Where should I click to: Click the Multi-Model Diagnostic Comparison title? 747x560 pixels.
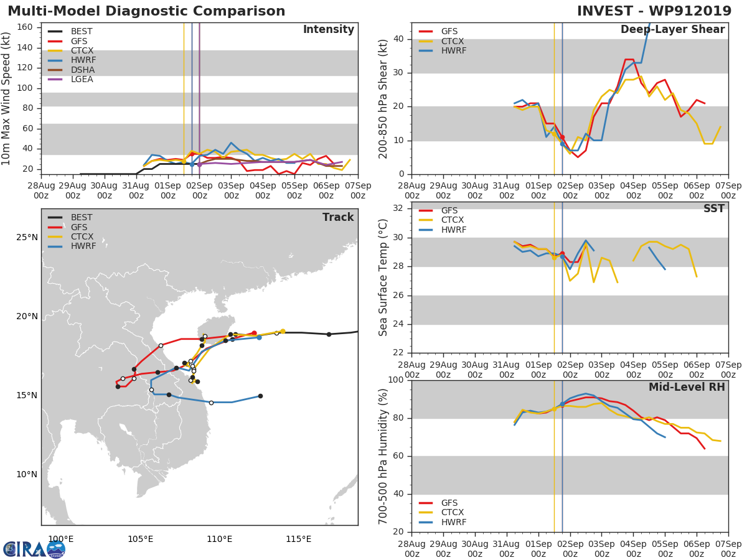click(146, 11)
